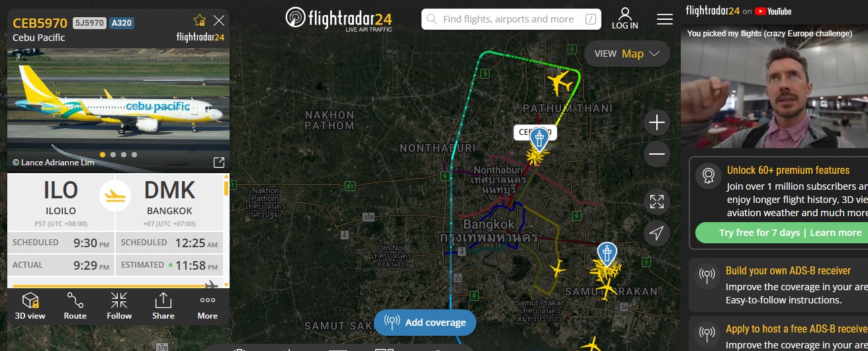Follow the CEB5970 aircraft
868x351 pixels.
pyautogui.click(x=119, y=306)
